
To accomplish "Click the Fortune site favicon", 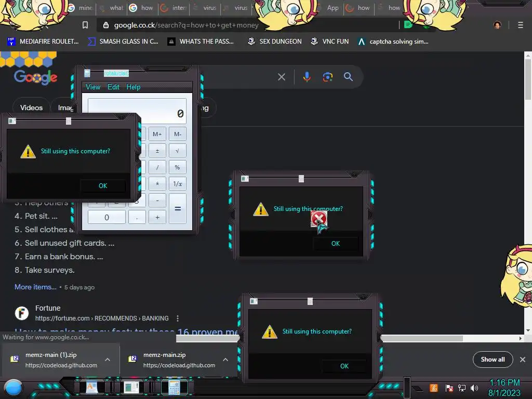I will [22, 313].
